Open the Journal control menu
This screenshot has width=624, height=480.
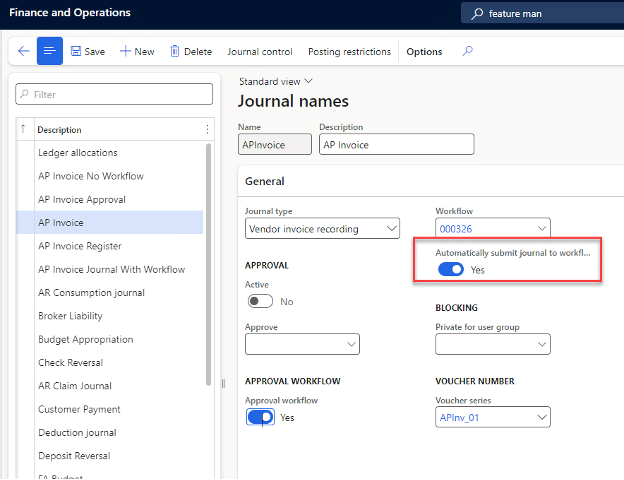260,52
